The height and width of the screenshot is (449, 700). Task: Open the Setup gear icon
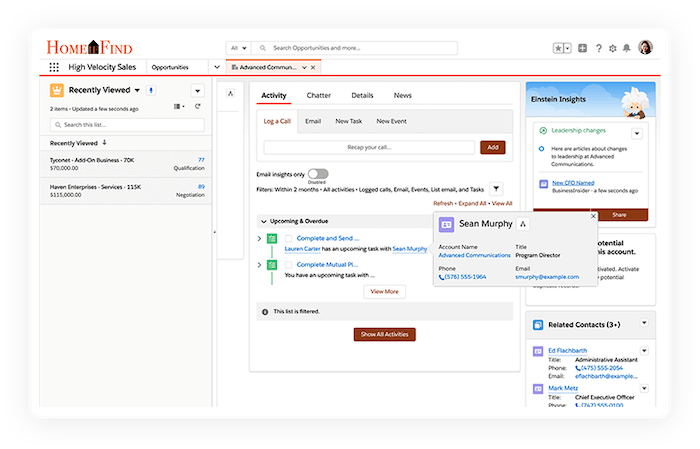[612, 48]
